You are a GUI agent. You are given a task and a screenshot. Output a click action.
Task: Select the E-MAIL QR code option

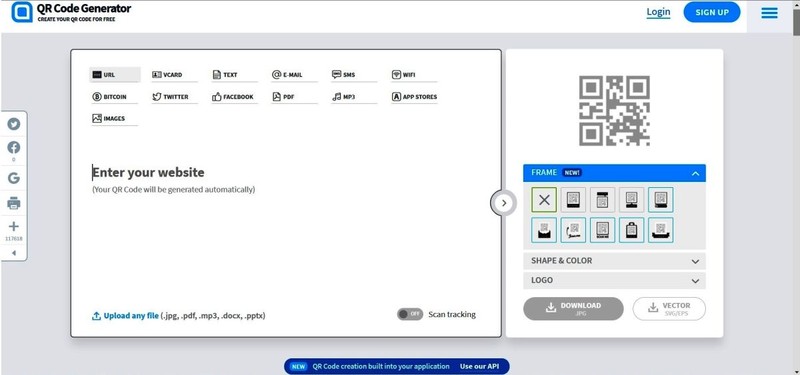click(x=293, y=74)
